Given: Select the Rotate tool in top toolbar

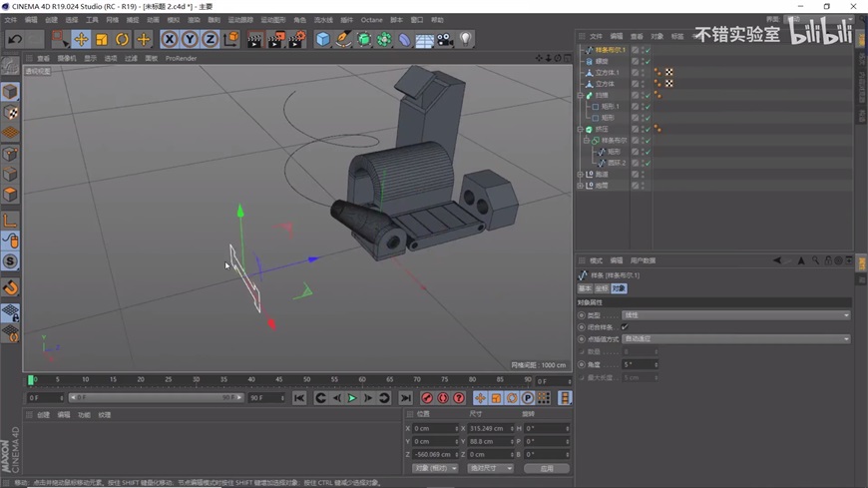Looking at the screenshot, I should [122, 40].
